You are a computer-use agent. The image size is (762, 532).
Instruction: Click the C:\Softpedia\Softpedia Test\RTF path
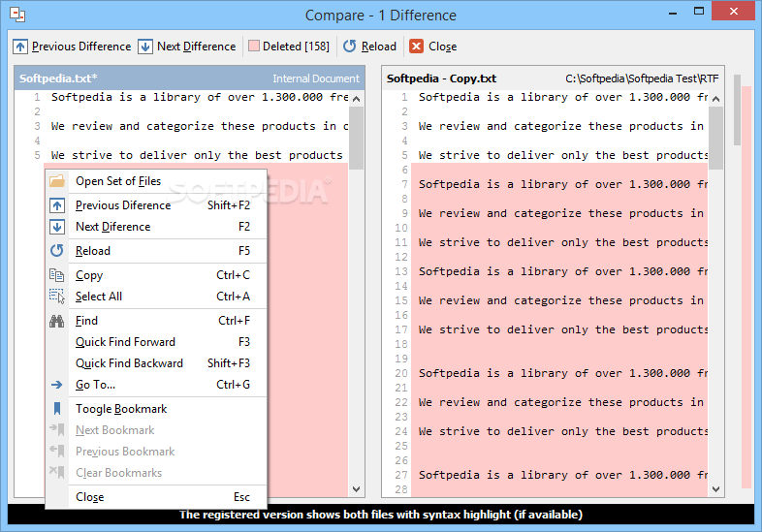pyautogui.click(x=642, y=78)
